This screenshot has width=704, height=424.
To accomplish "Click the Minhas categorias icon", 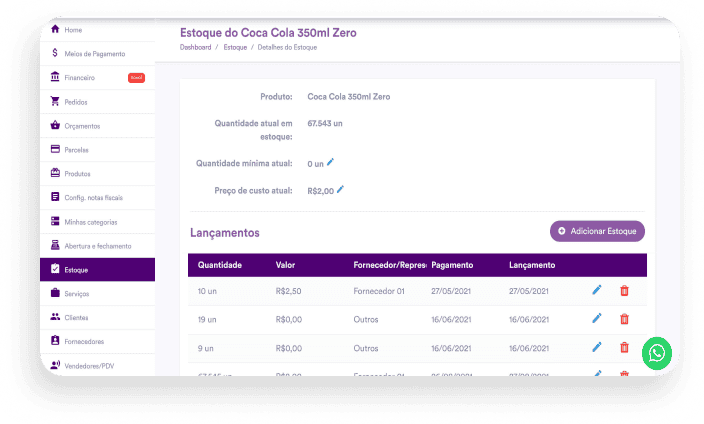I will 55,221.
